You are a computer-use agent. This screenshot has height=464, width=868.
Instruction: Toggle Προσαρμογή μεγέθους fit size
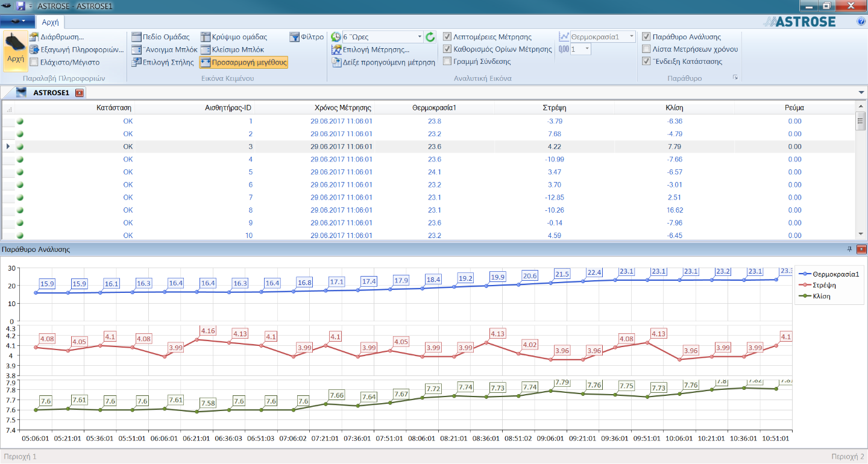[x=244, y=62]
